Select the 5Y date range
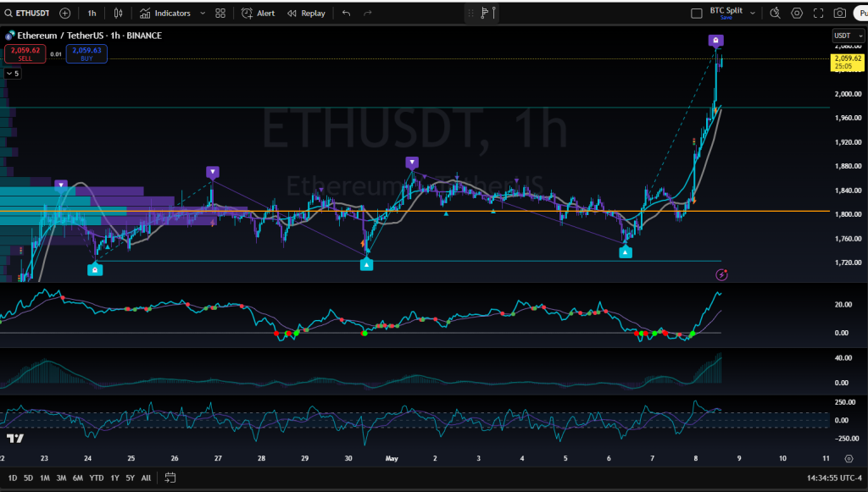 pos(130,478)
